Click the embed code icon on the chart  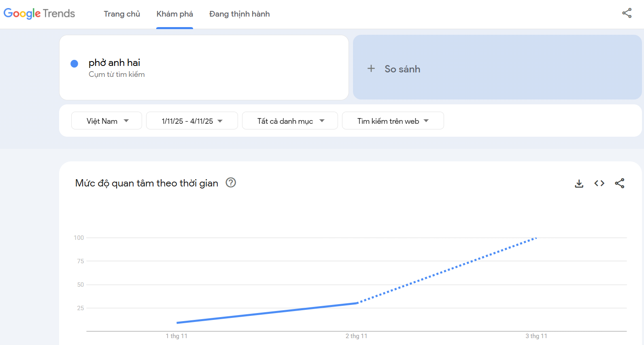tap(599, 184)
